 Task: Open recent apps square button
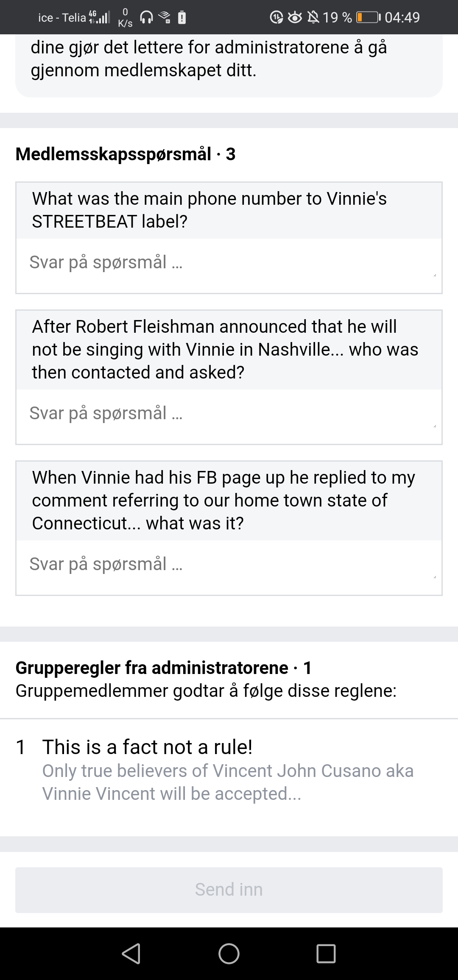(326, 954)
